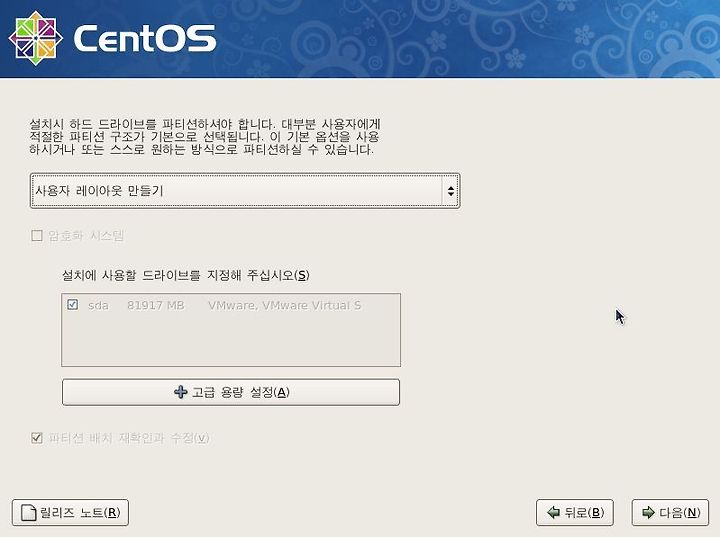The height and width of the screenshot is (537, 720).
Task: Click the 파티션 배치 재확인과 수정(V) label text
Action: tap(129, 438)
